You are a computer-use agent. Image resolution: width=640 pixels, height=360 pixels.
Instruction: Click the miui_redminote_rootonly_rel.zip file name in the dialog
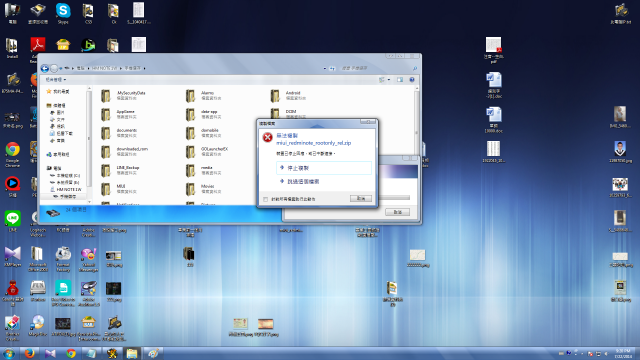(313, 143)
